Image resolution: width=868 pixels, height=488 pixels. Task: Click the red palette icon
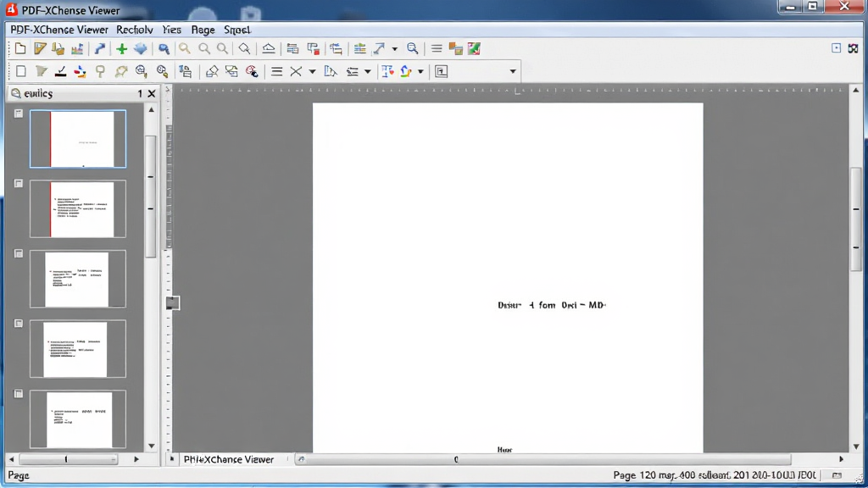pos(252,71)
